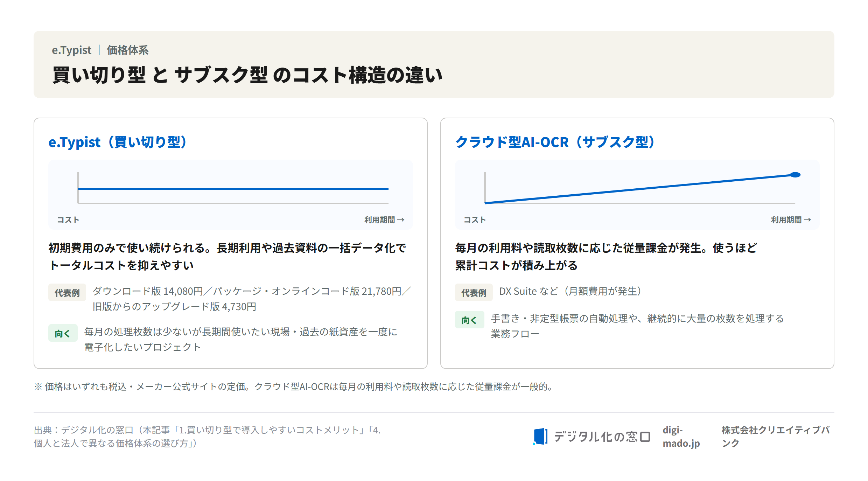Click the main title 買い切り型 と サブスク型 のコスト構造の違い
This screenshot has width=868, height=481.
(x=247, y=75)
